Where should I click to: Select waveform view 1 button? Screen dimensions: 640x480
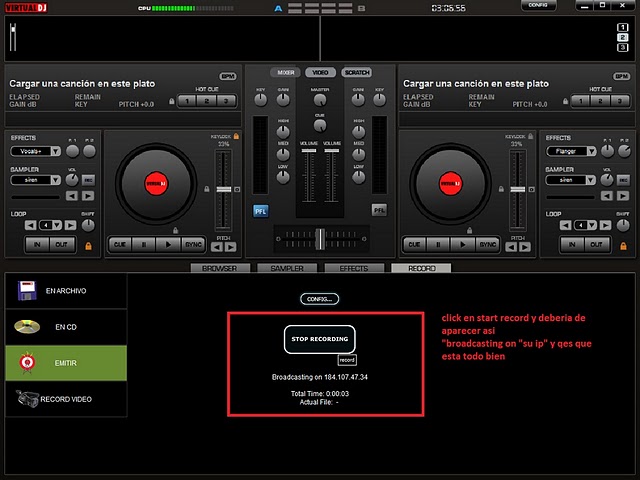click(x=622, y=27)
